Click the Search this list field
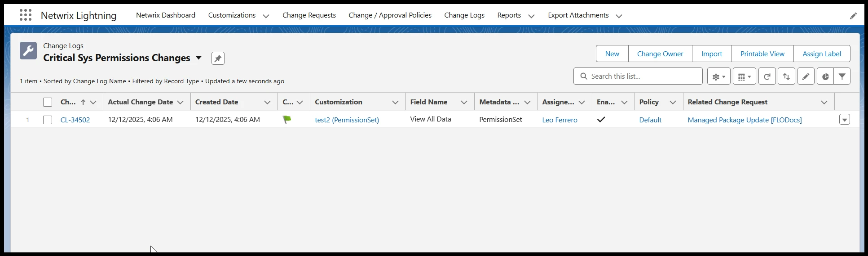The width and height of the screenshot is (868, 256). pyautogui.click(x=642, y=76)
